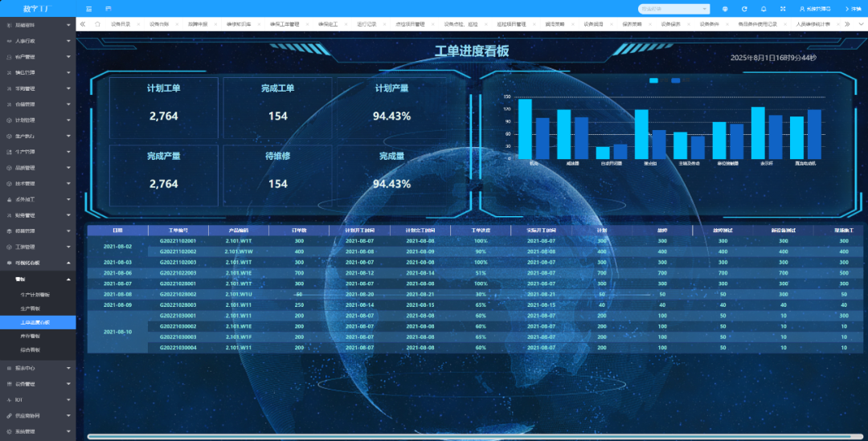Click the refresh icon in the top header
Viewport: 868px width, 441px height.
(x=744, y=9)
